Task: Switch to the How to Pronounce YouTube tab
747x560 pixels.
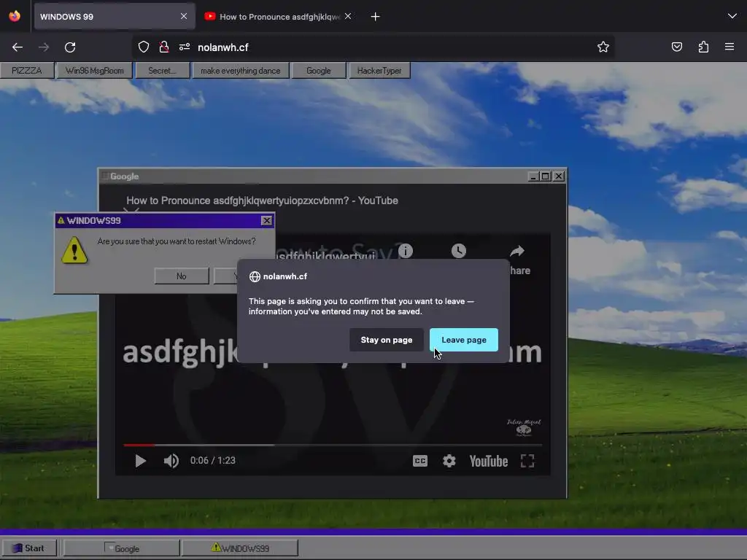Action: 279,17
